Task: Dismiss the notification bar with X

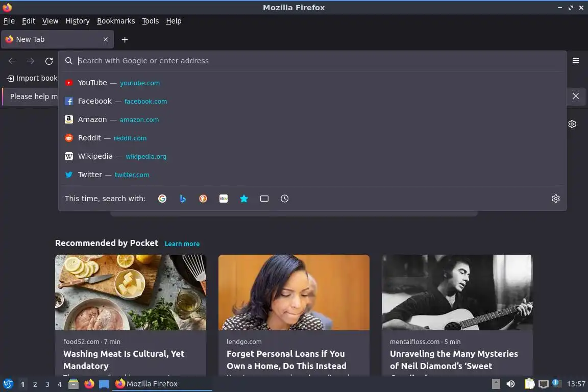Action: pos(576,96)
